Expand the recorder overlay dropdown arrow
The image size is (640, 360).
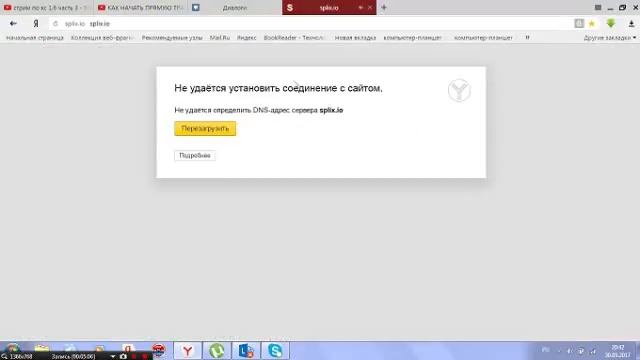pos(113,356)
